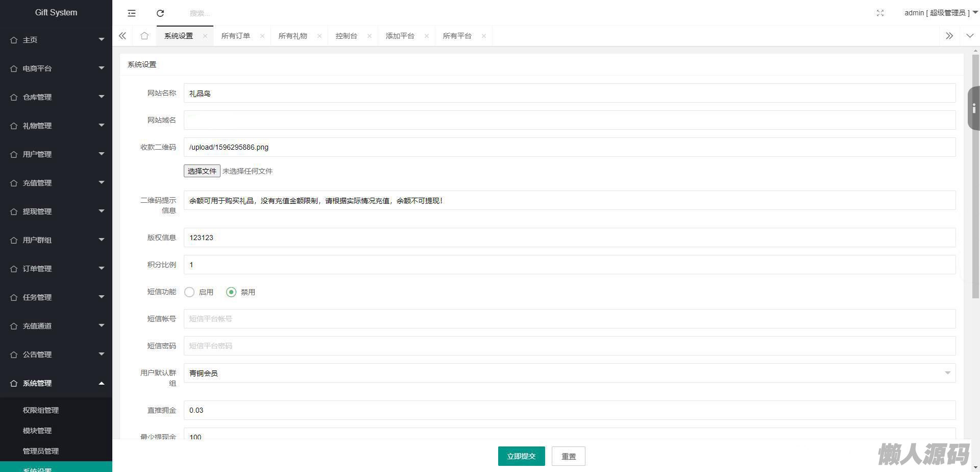Close the 所有礼物 tab
This screenshot has width=980, height=472.
point(320,36)
